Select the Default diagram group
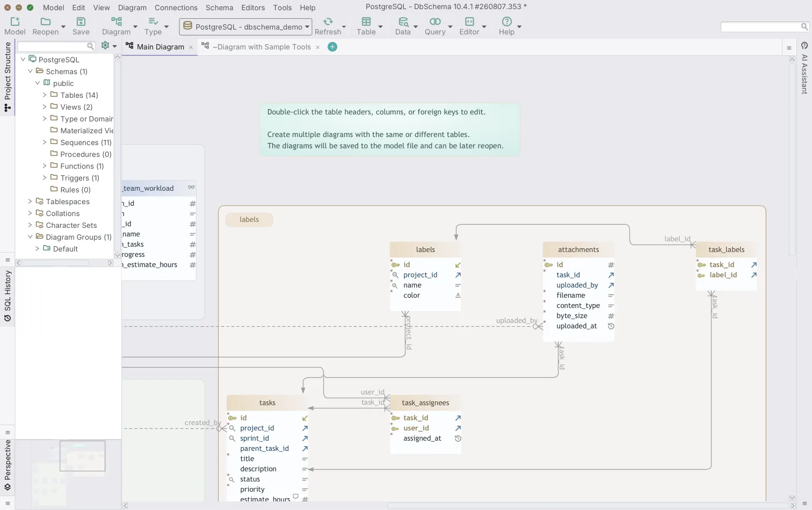This screenshot has width=812, height=510. pyautogui.click(x=66, y=249)
